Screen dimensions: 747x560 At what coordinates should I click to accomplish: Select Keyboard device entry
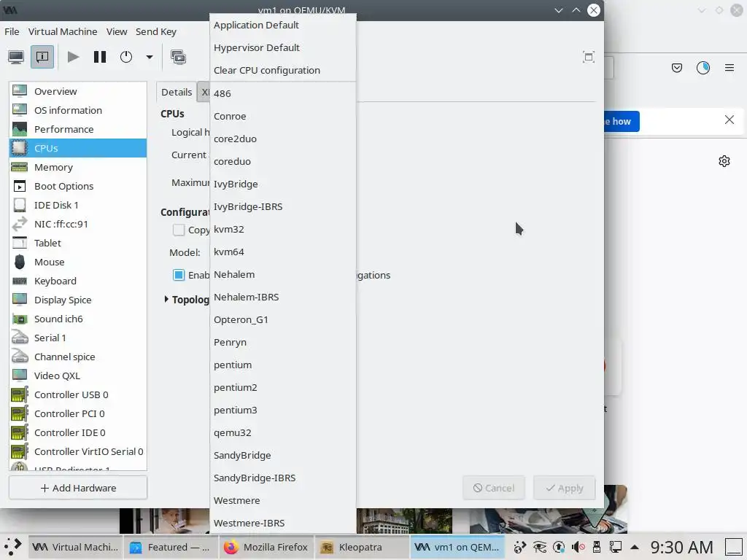78,281
